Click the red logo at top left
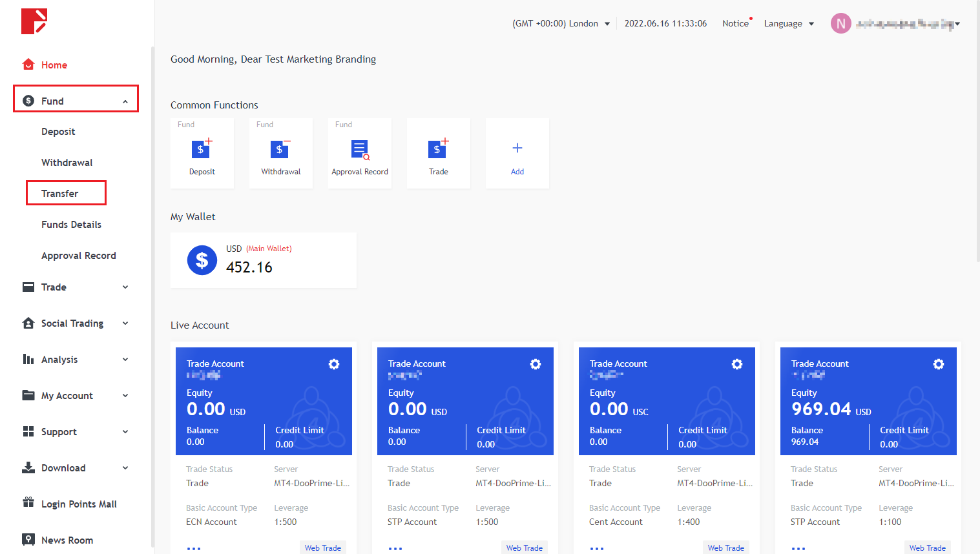Screen dimensions: 980x554 (x=34, y=21)
